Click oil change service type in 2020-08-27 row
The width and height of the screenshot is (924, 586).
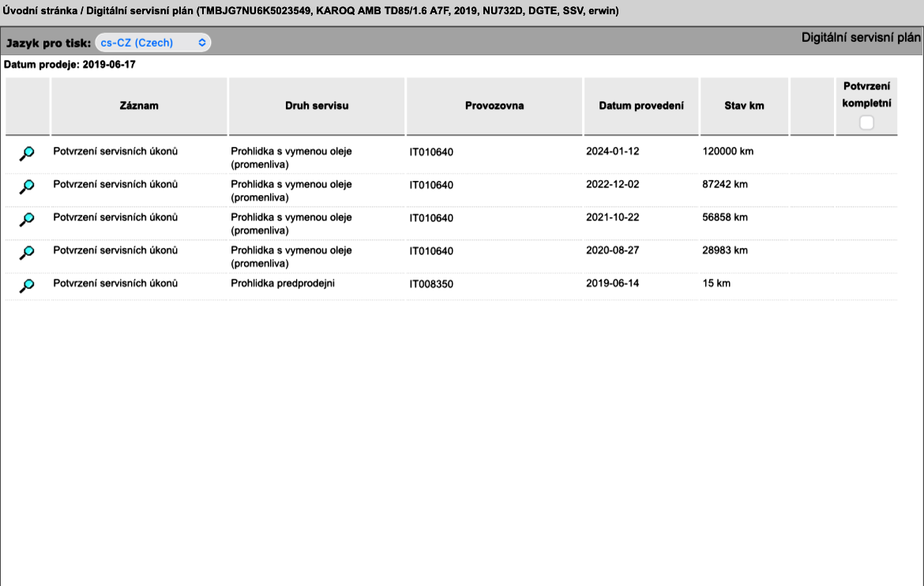(x=291, y=257)
